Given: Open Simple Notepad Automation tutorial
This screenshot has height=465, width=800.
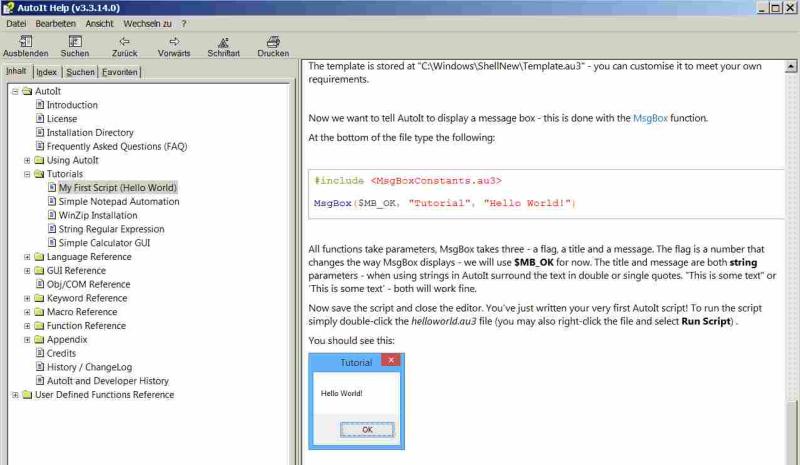Looking at the screenshot, I should 119,202.
